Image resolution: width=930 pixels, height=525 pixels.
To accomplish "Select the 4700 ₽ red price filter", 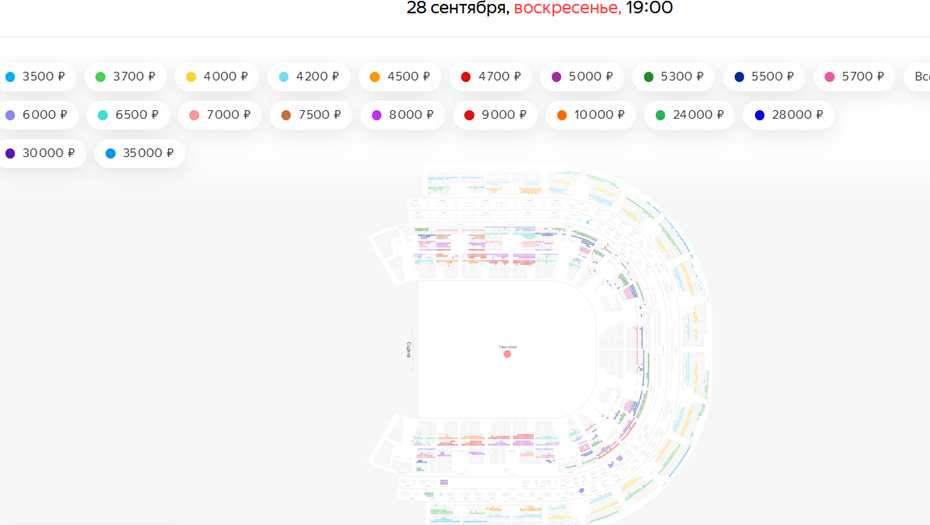I will tap(491, 77).
